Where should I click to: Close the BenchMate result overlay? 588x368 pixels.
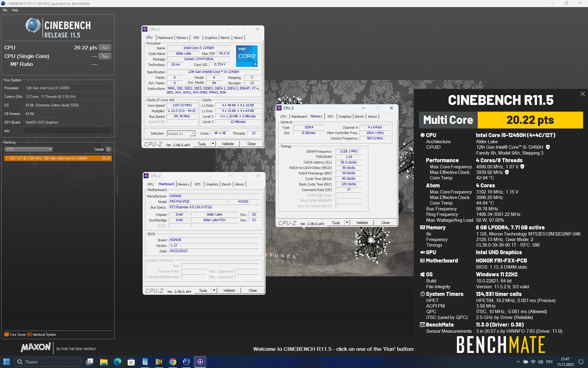[x=582, y=94]
